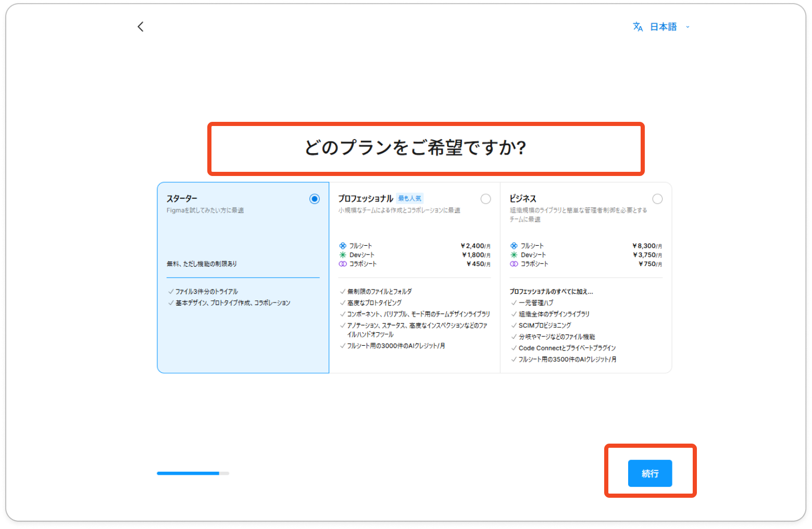Select the プロフェッショナル plan radio button
This screenshot has width=812, height=529.
coord(485,199)
